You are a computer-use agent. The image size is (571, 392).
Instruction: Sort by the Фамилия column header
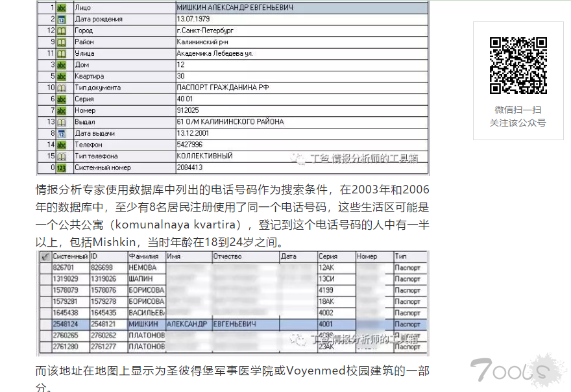click(146, 256)
